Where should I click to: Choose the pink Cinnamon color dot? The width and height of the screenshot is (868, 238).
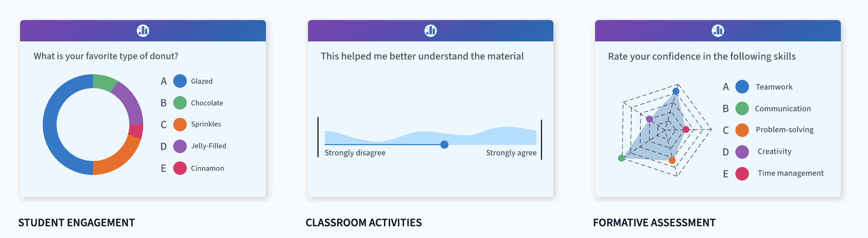(x=180, y=168)
